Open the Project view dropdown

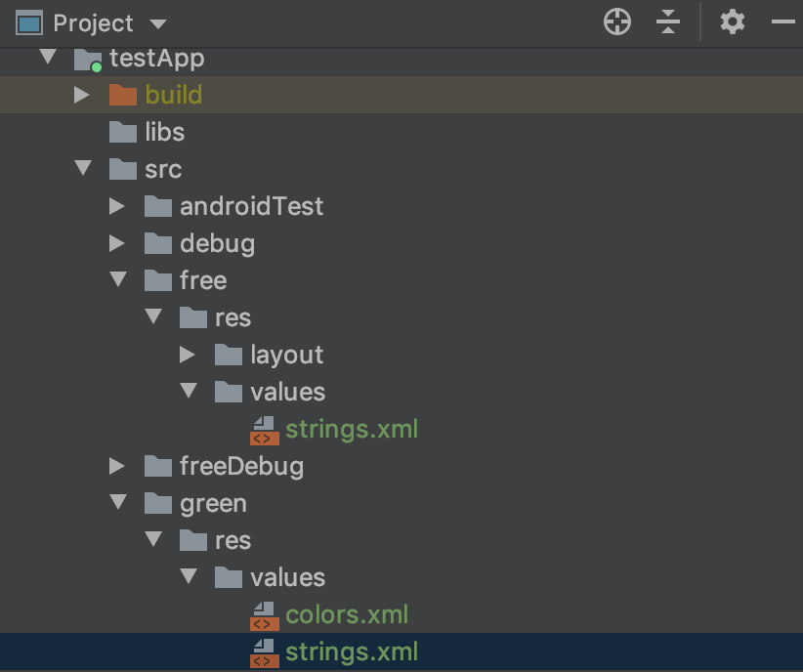coord(157,23)
